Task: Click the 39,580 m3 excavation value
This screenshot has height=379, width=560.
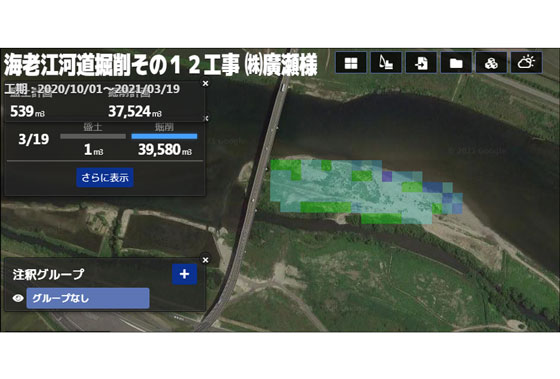Action: [x=165, y=150]
